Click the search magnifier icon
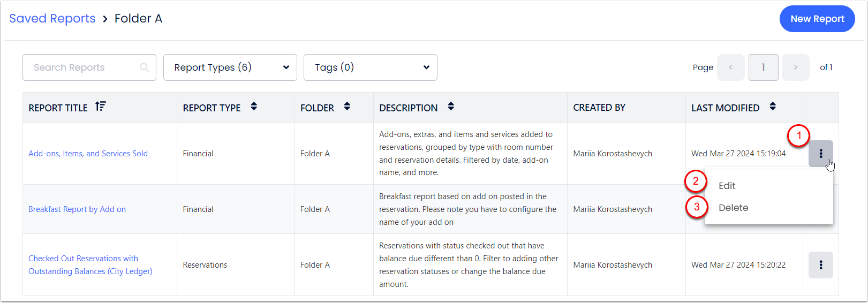 click(144, 67)
